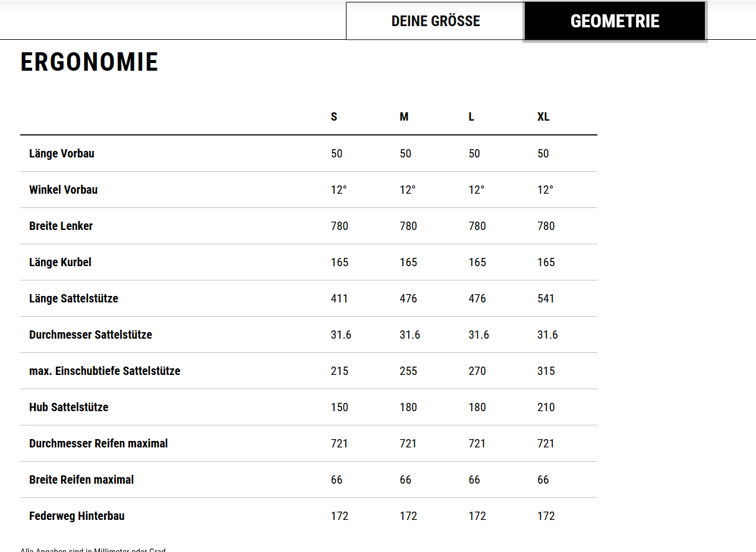Click the S size column header
The image size is (756, 552).
click(x=334, y=117)
